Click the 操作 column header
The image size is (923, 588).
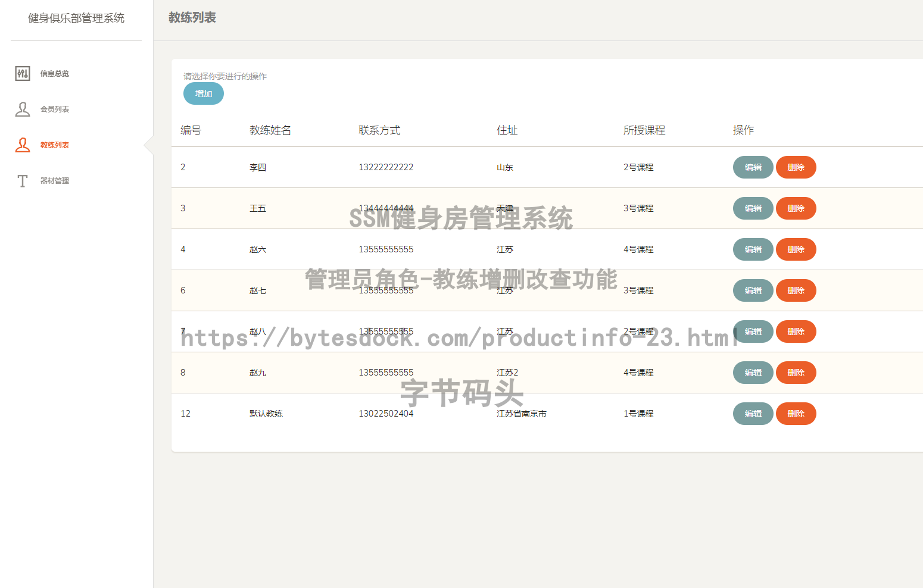tap(743, 130)
